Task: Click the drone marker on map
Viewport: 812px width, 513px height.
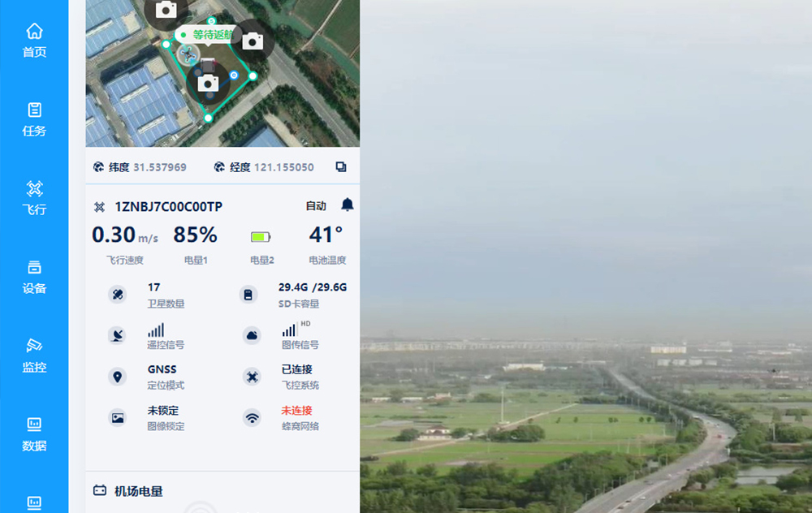Action: (x=188, y=55)
